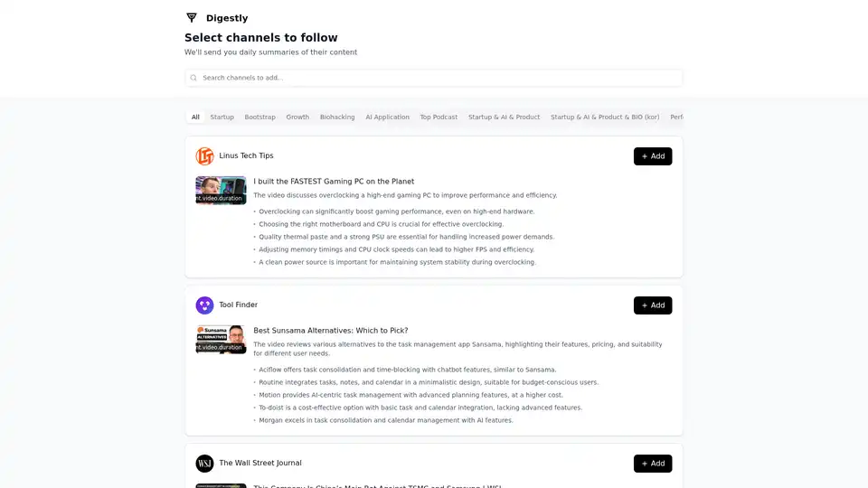Add the Linus Tech Tips channel
This screenshot has height=488, width=868.
tap(653, 156)
